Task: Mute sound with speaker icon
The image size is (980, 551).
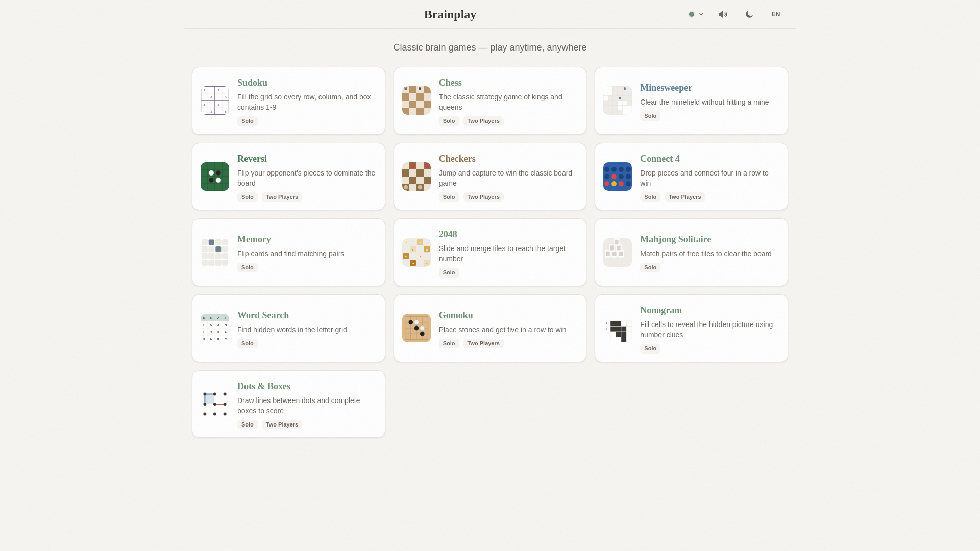Action: [722, 14]
